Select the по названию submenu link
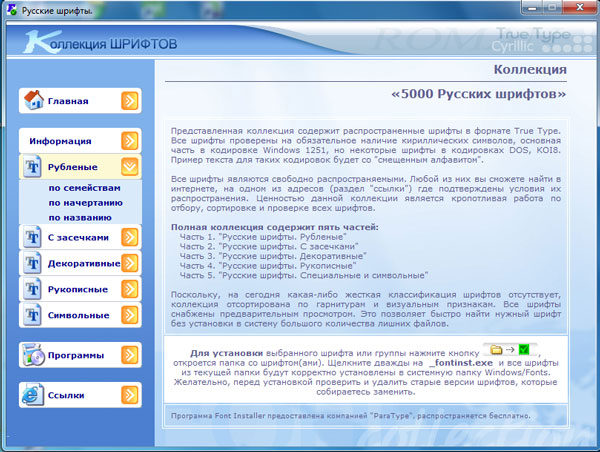This screenshot has width=600, height=452. tap(80, 217)
